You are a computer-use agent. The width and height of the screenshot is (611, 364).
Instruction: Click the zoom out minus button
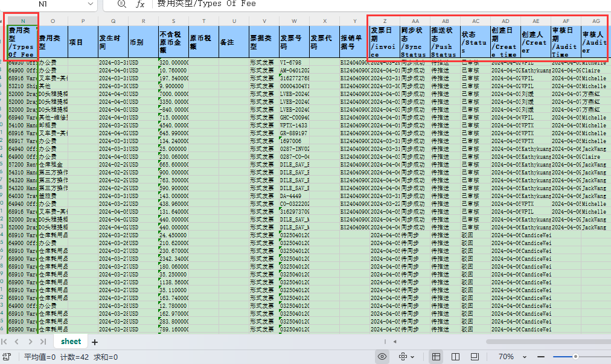[x=540, y=357]
